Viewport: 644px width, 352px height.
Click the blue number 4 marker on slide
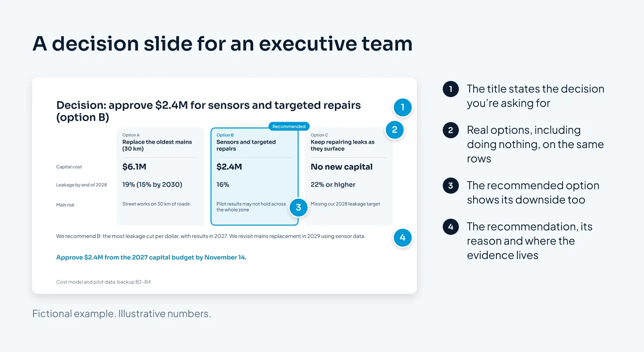coord(402,237)
